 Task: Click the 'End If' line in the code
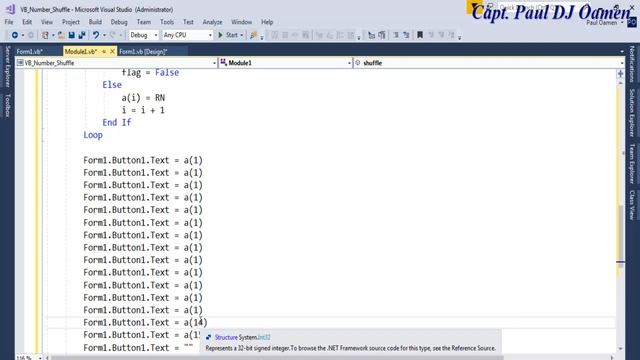117,122
